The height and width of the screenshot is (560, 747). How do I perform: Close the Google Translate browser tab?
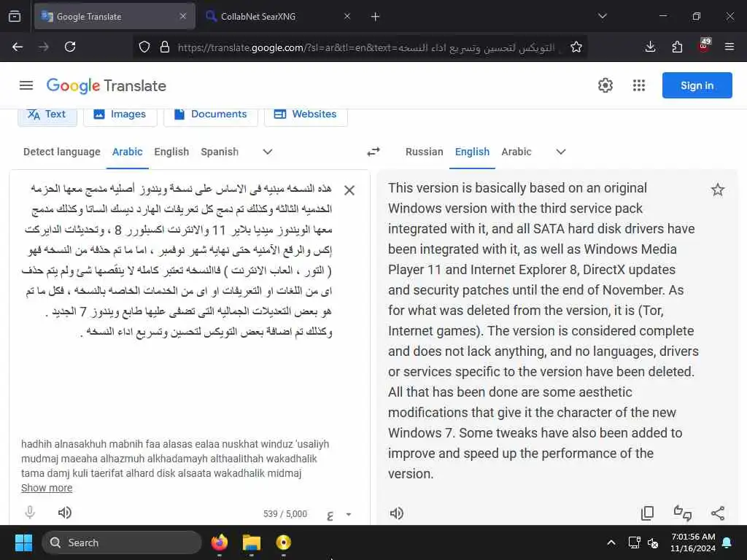pyautogui.click(x=183, y=17)
